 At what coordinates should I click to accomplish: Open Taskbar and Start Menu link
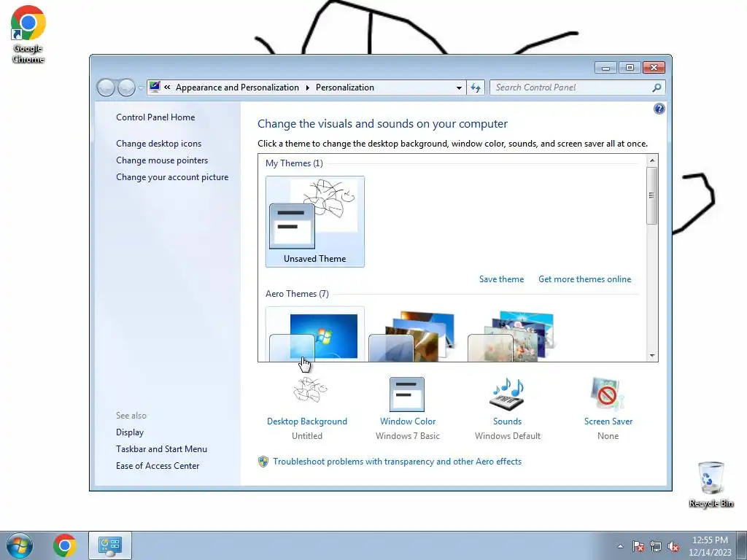click(x=161, y=448)
